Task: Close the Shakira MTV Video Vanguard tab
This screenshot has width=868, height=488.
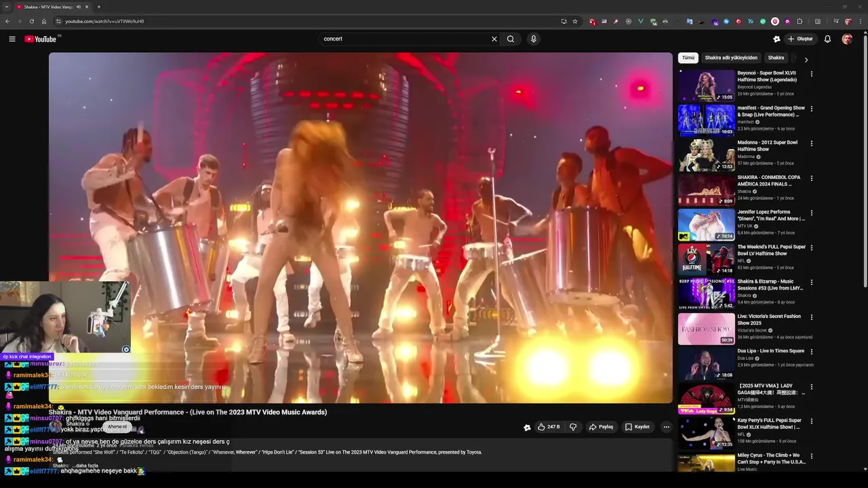Action: click(x=87, y=7)
